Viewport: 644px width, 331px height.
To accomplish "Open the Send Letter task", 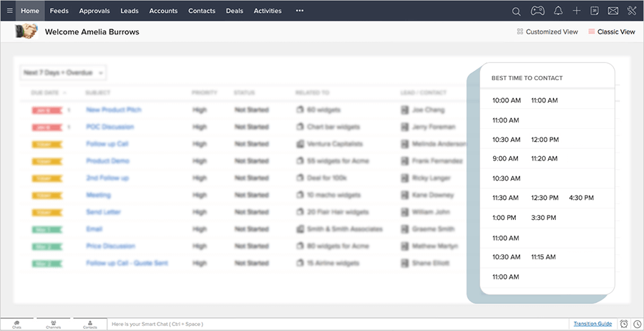I will pos(104,212).
